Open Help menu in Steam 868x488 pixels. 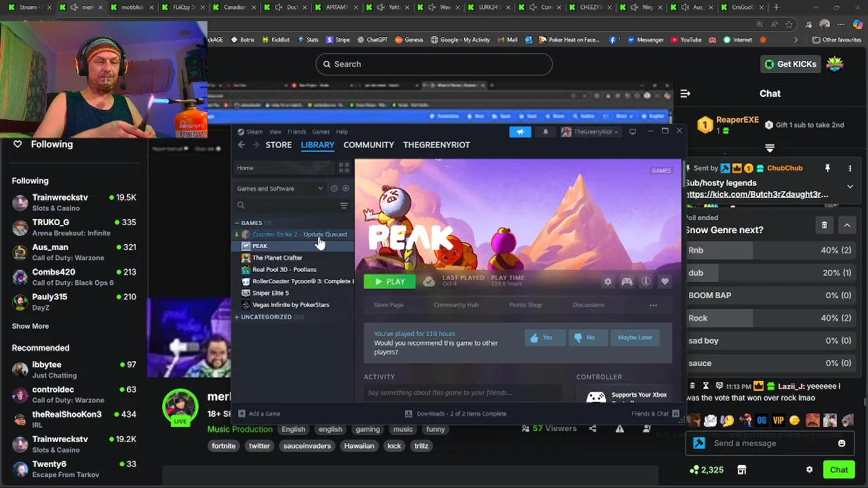pos(342,131)
